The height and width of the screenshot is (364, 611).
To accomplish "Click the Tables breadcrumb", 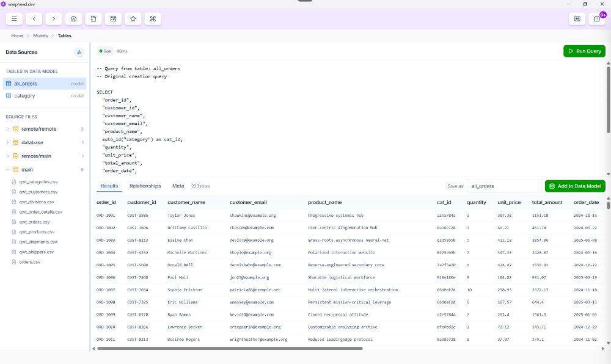I will coord(65,36).
